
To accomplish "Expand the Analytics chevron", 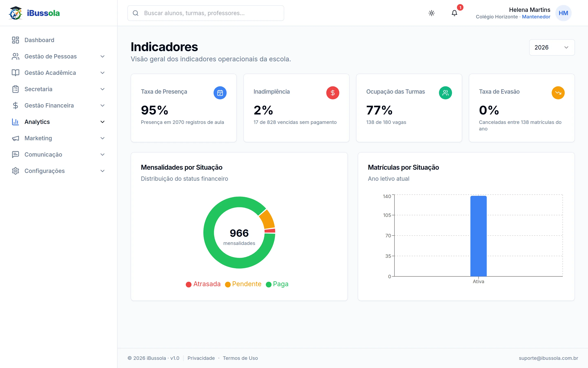I will [x=102, y=122].
